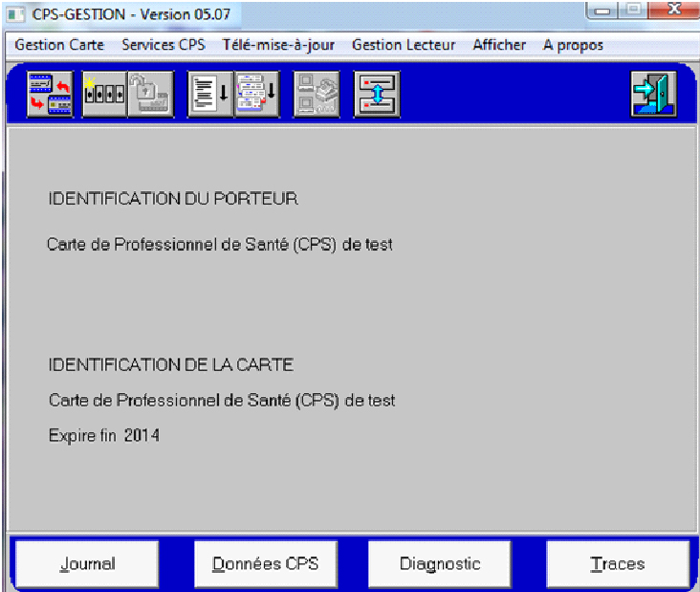
Task: Click the greyed-out computer and phone icon
Action: (x=317, y=94)
